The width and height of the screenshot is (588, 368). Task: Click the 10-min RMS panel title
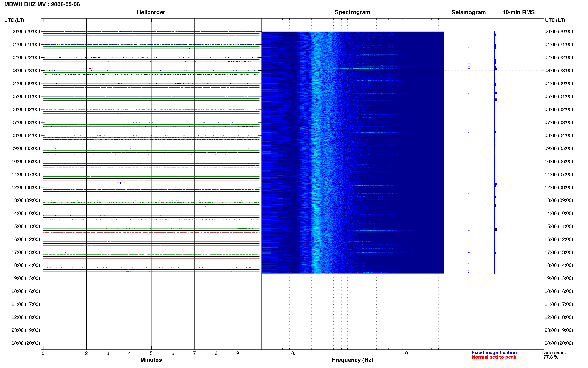tap(518, 12)
